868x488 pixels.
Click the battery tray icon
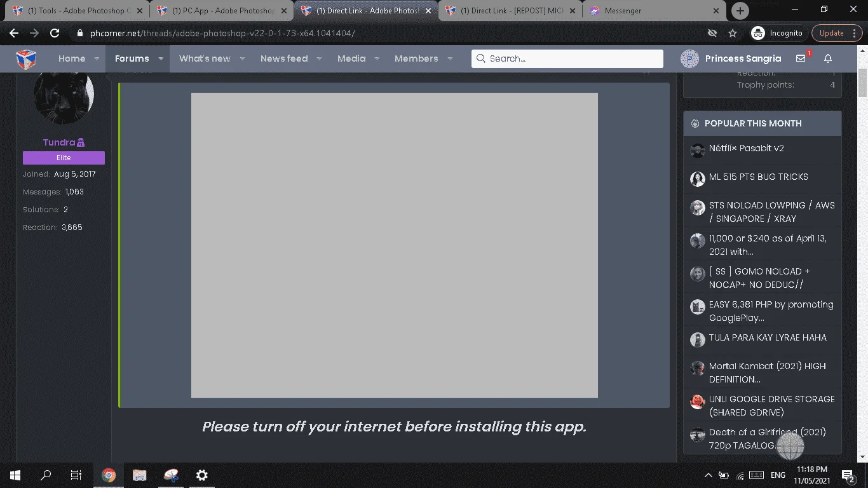pos(724,475)
